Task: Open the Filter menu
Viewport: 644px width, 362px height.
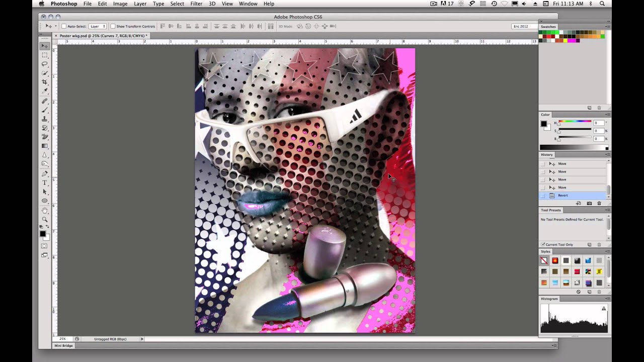Action: pos(196,4)
